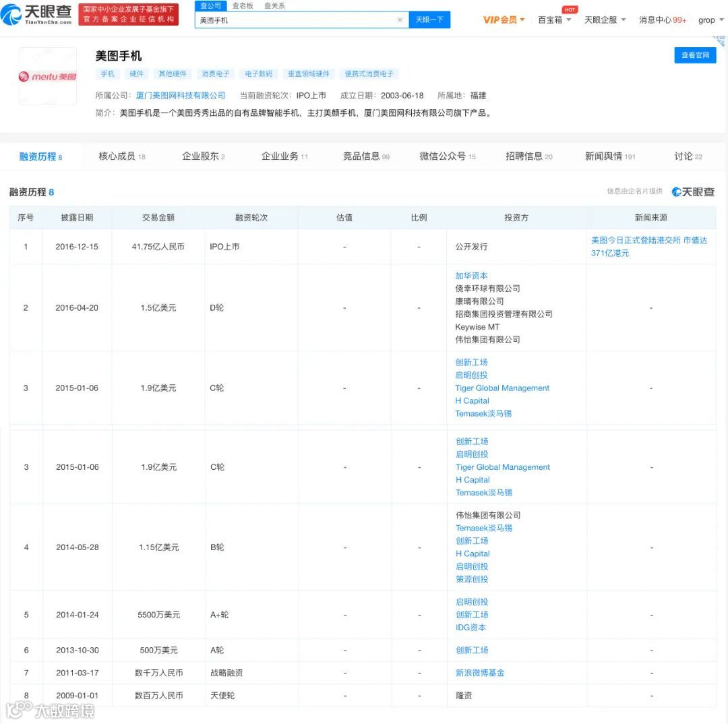The height and width of the screenshot is (724, 728).
Task: Click 策源创投 investor link
Action: 472,579
